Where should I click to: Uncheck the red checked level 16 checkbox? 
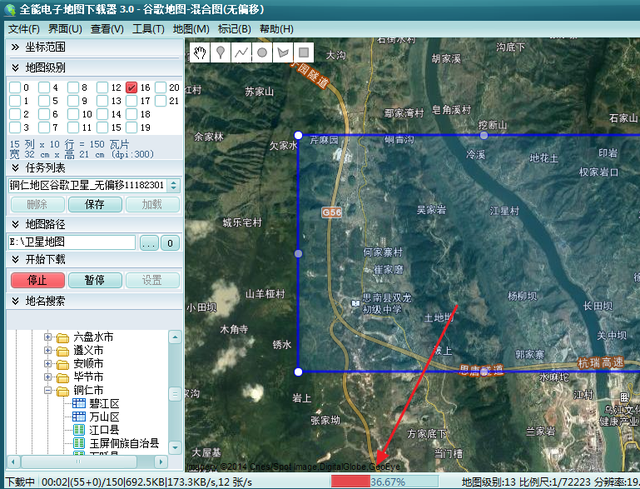coord(131,87)
